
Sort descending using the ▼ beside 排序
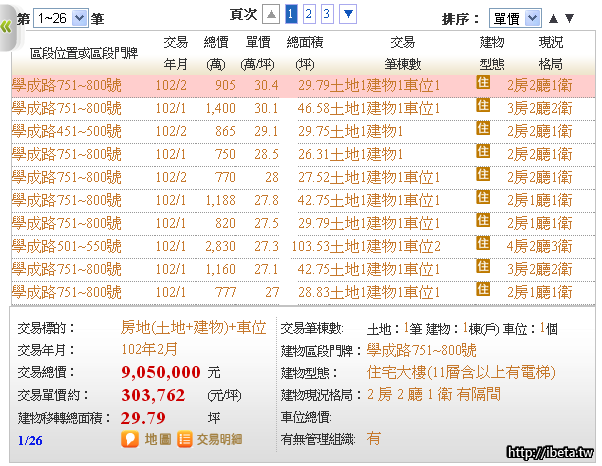pos(570,18)
